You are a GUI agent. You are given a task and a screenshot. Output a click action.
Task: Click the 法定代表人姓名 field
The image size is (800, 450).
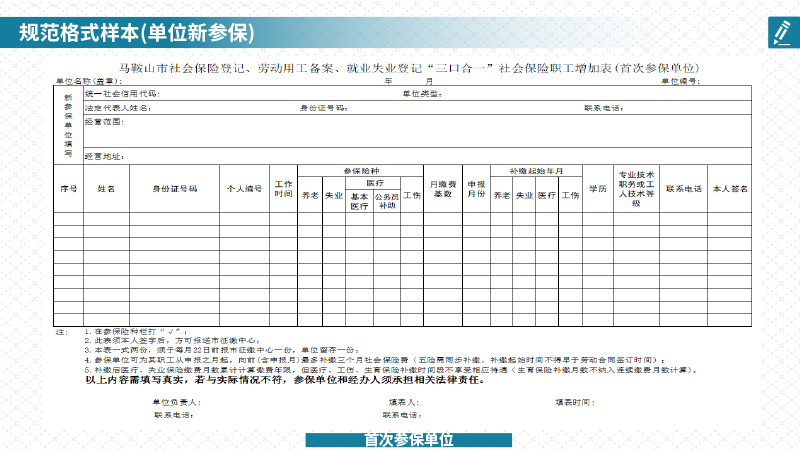[x=220, y=107]
